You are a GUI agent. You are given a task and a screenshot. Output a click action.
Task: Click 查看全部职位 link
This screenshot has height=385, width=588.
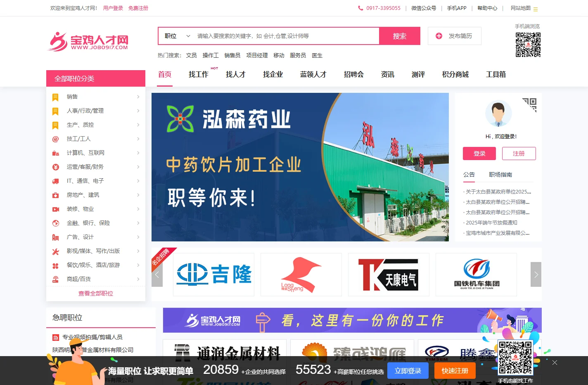point(96,293)
